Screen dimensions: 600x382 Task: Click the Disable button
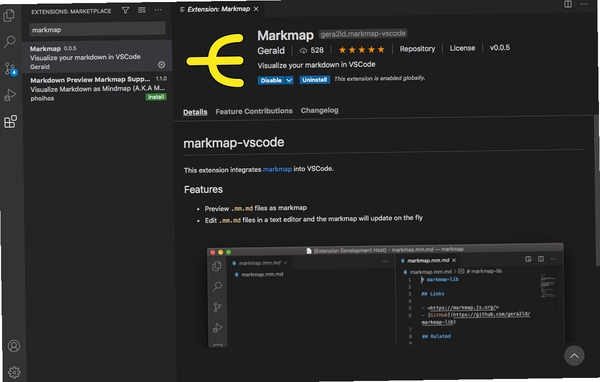271,80
